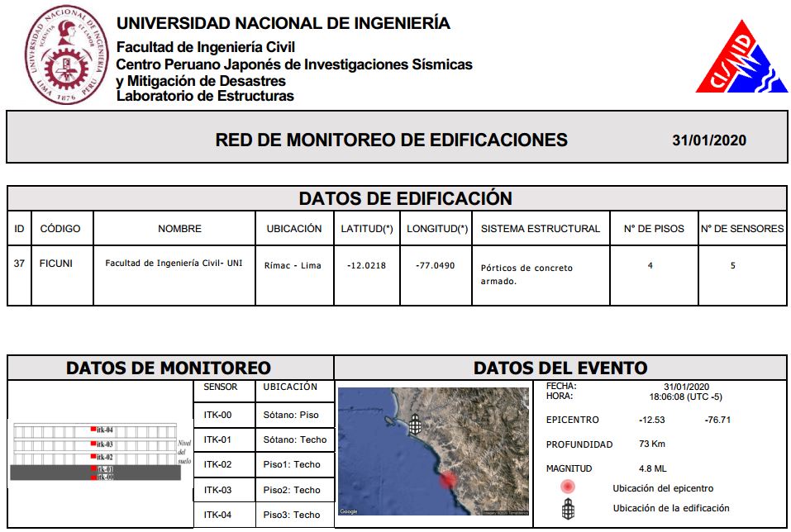
Task: Select the line y Mitigación de Desastres
Action: click(x=201, y=81)
